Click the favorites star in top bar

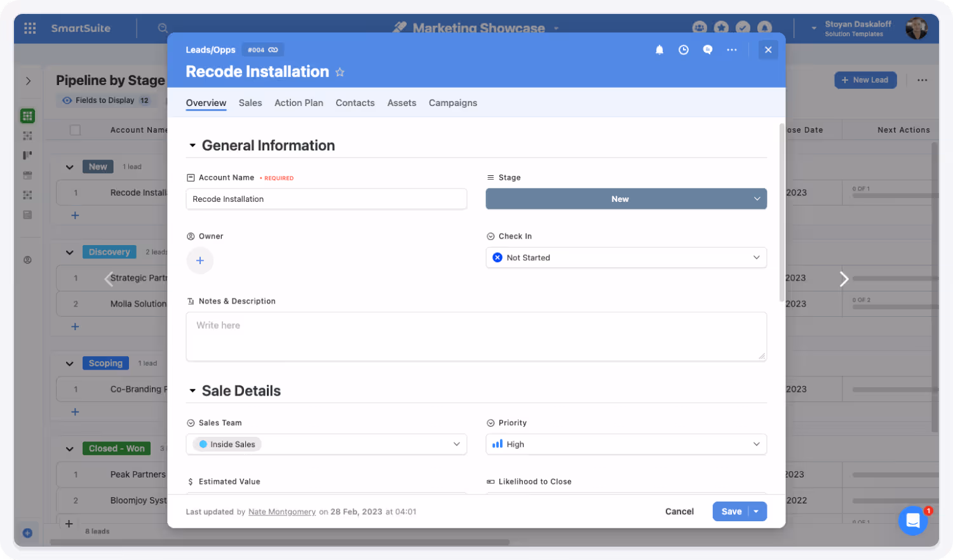pos(721,27)
